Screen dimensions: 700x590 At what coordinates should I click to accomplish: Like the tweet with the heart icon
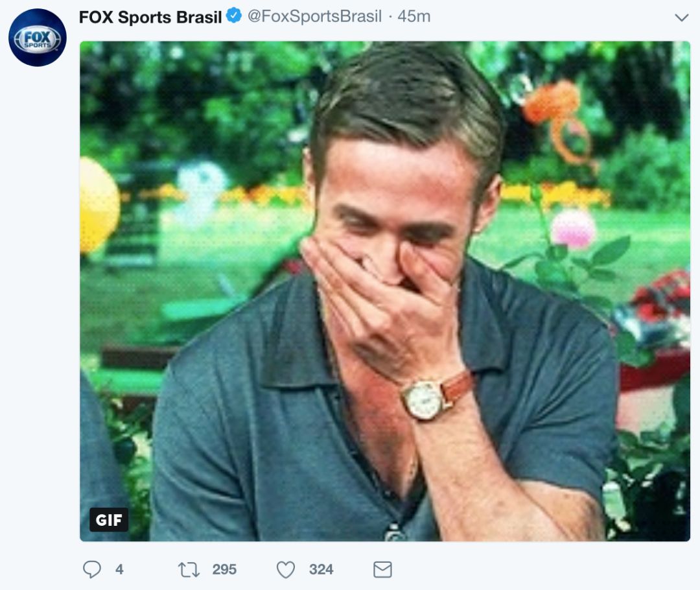pyautogui.click(x=286, y=569)
